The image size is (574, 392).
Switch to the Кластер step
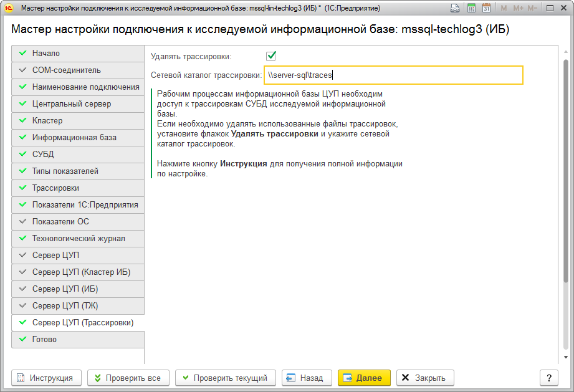coord(78,121)
